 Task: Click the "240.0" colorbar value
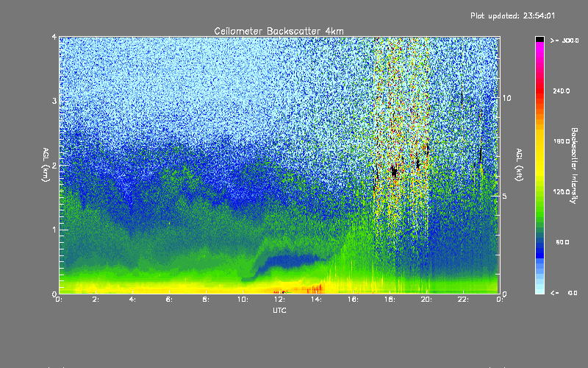(562, 91)
